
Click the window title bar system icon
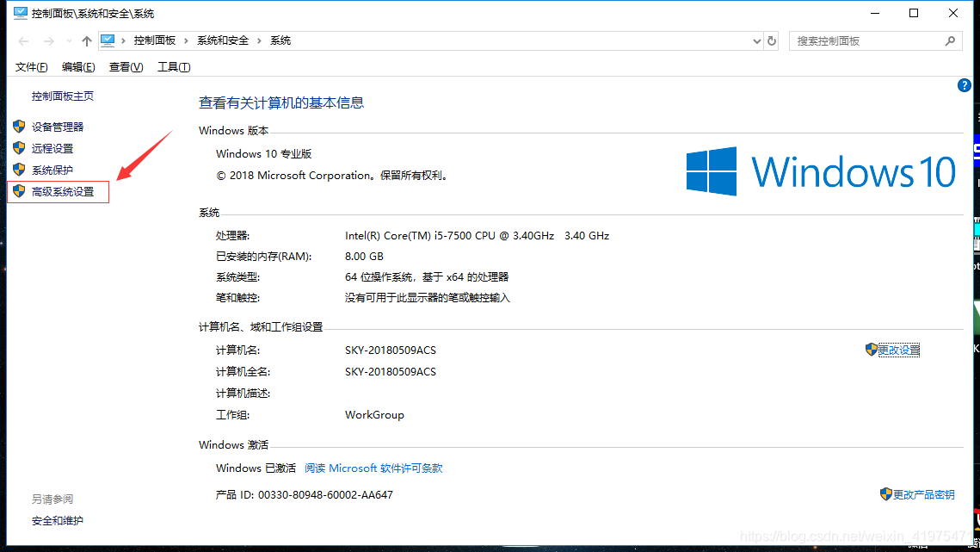click(x=21, y=13)
